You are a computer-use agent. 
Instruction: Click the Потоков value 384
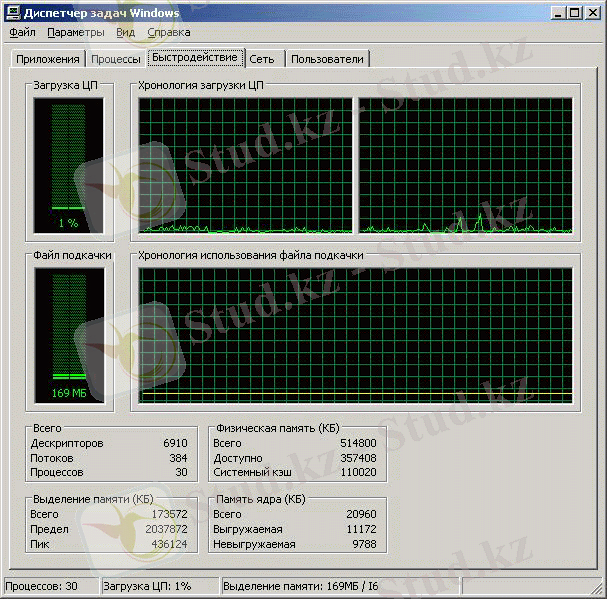pyautogui.click(x=178, y=458)
